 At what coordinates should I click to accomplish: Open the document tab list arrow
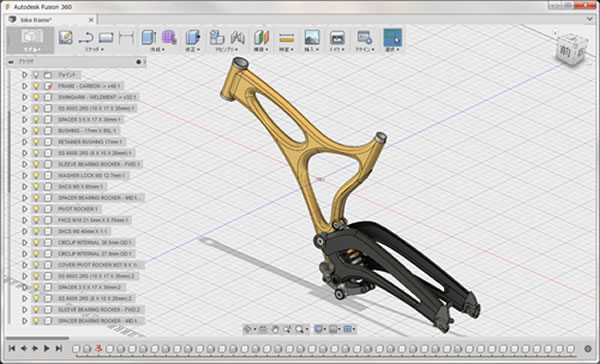click(590, 20)
